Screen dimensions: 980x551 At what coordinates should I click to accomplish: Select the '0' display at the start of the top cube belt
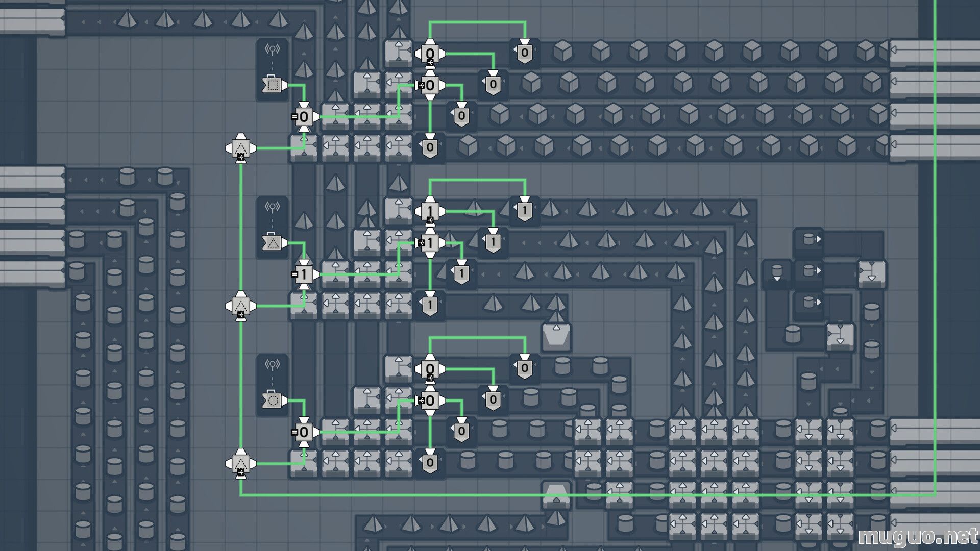click(525, 52)
